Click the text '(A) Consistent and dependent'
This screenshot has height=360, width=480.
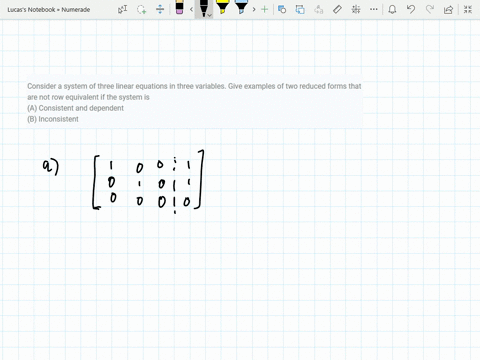(x=75, y=108)
